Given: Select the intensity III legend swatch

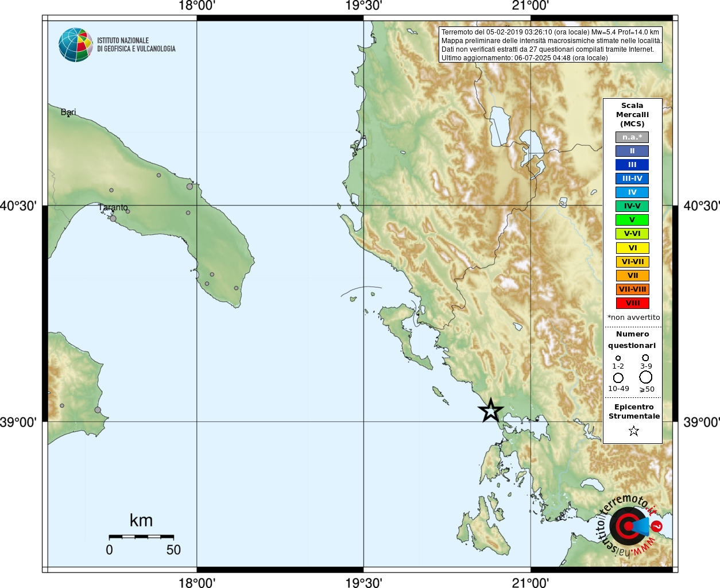Looking at the screenshot, I should (x=632, y=165).
